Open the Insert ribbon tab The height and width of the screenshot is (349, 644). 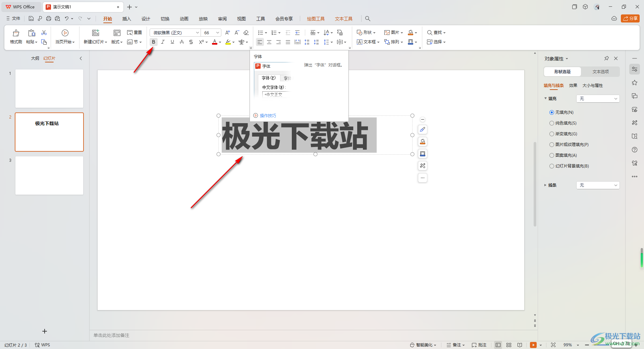tap(126, 19)
